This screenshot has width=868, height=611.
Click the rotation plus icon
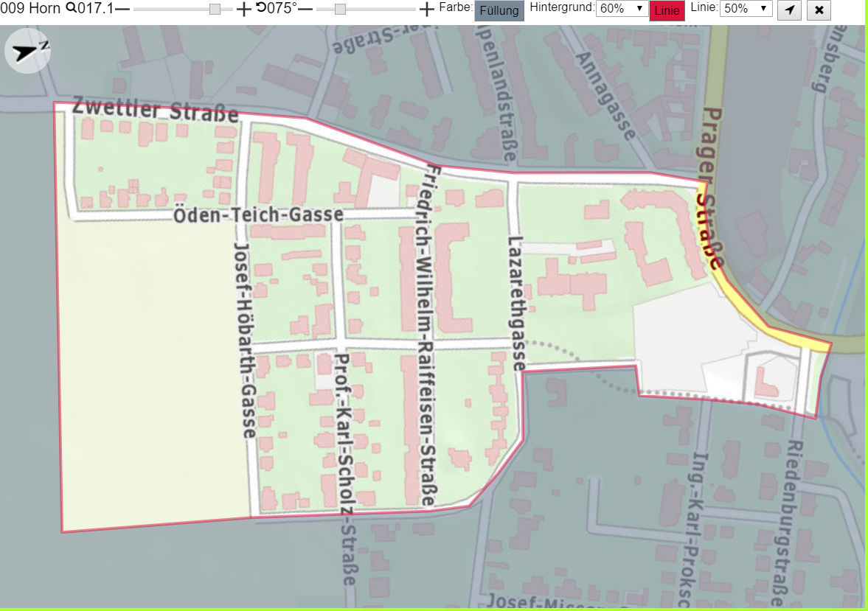[x=426, y=10]
